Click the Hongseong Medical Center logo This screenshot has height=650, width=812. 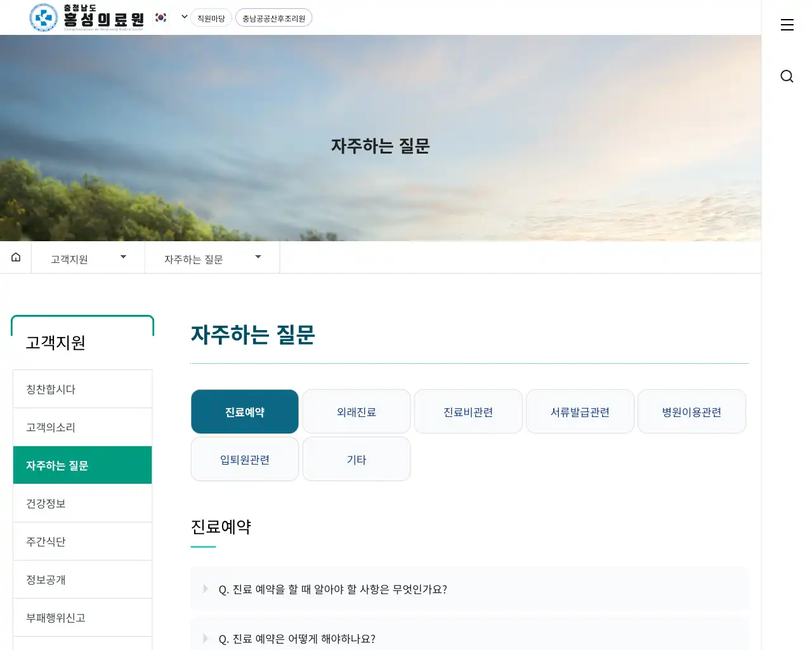pyautogui.click(x=87, y=18)
